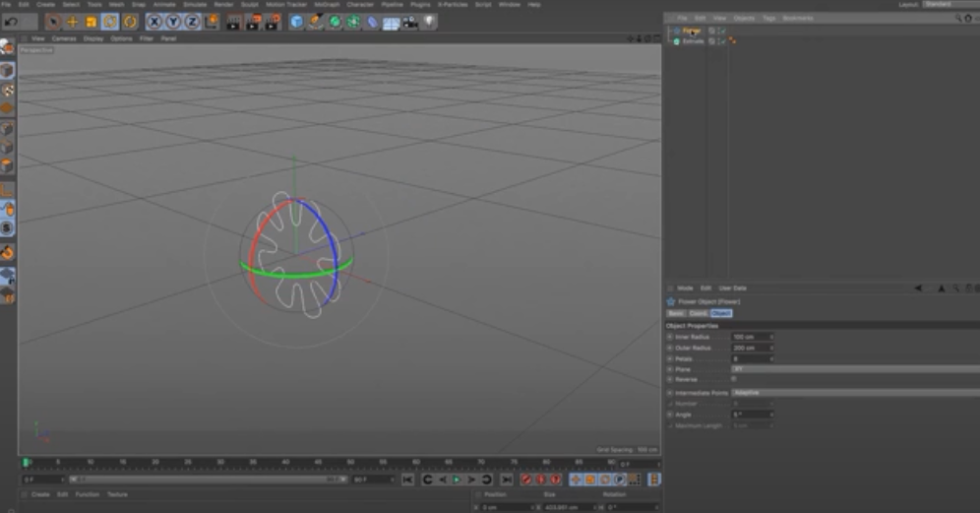Select Make Editable icon in left palette
Viewport: 980px width, 513px height.
click(x=6, y=47)
